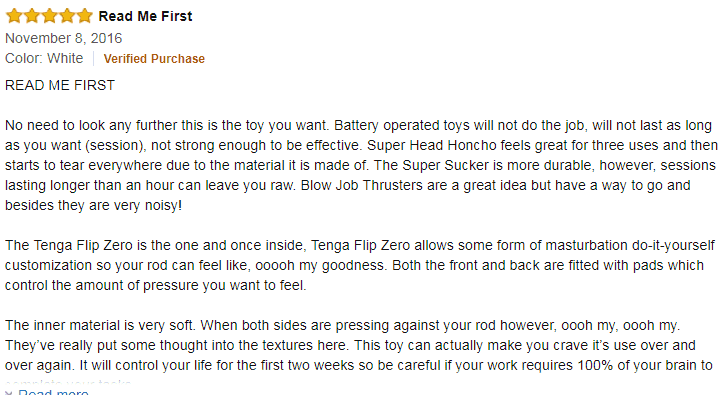Click the paragraph starting 'The Tenga Flip Zero'
The height and width of the screenshot is (395, 720).
(x=360, y=265)
